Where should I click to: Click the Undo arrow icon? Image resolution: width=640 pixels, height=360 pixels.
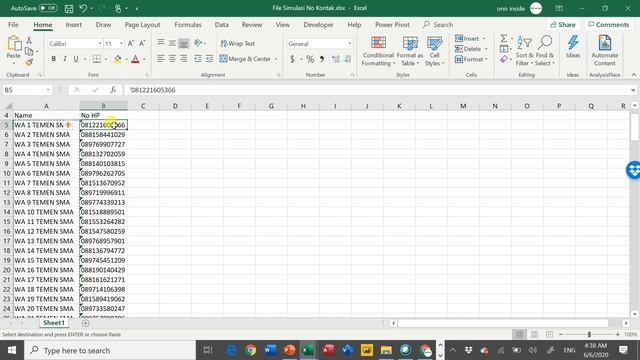tap(83, 8)
